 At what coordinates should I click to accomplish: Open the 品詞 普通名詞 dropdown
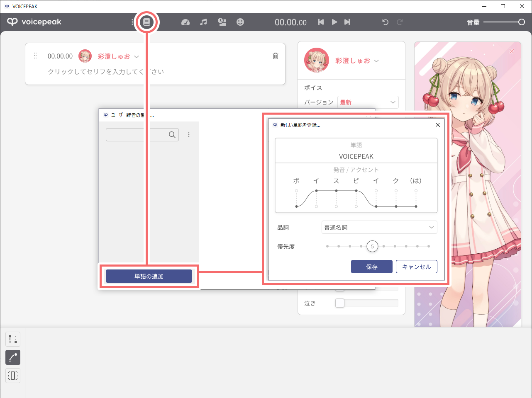point(379,227)
